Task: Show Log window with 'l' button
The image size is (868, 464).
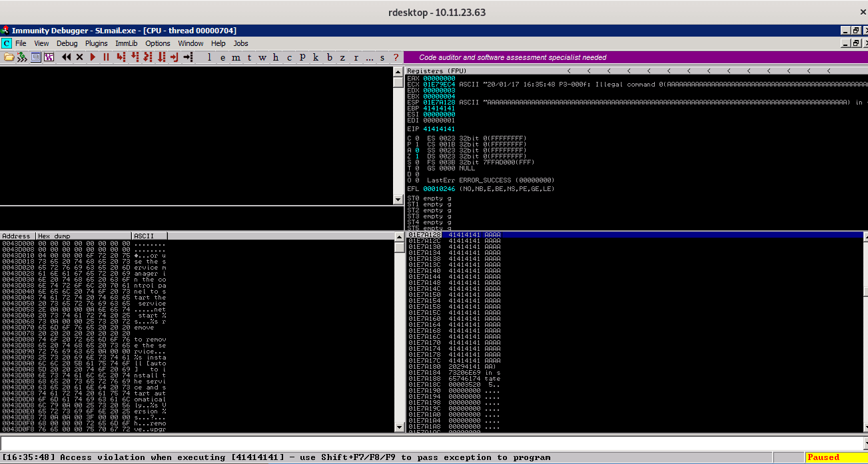Action: point(209,57)
